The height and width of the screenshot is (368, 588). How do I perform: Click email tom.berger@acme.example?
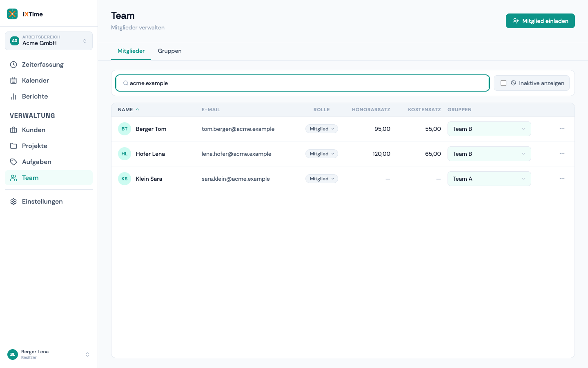(x=238, y=129)
